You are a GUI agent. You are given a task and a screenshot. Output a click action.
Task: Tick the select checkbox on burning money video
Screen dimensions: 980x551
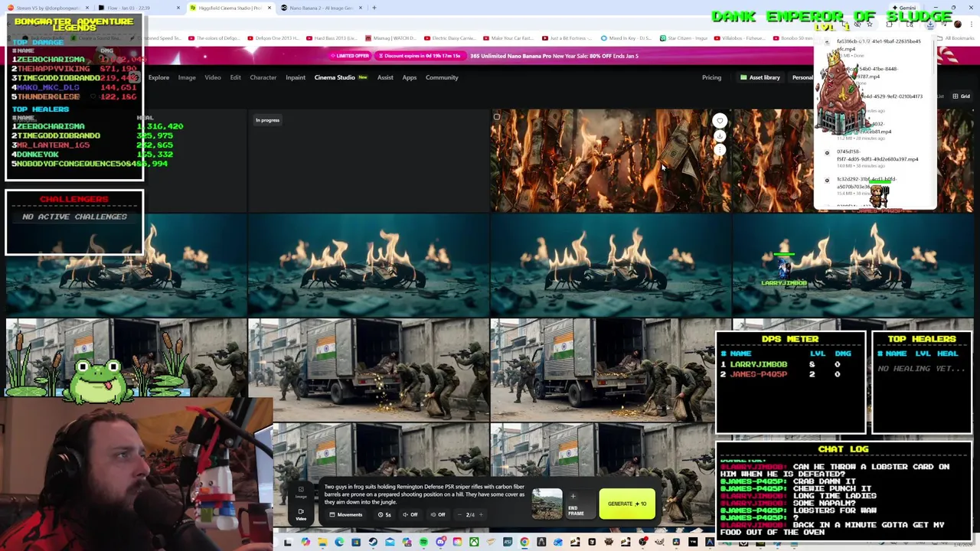pos(496,117)
